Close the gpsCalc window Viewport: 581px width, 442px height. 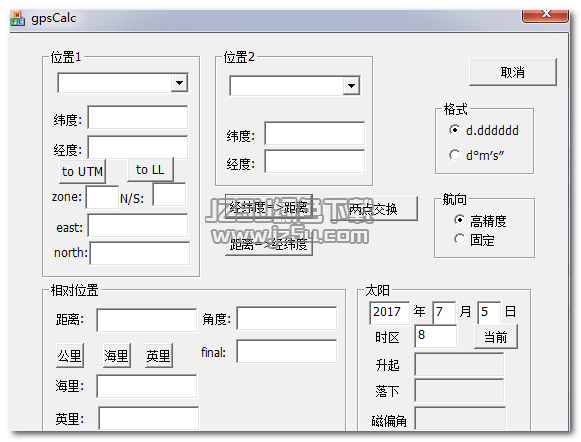coord(545,16)
